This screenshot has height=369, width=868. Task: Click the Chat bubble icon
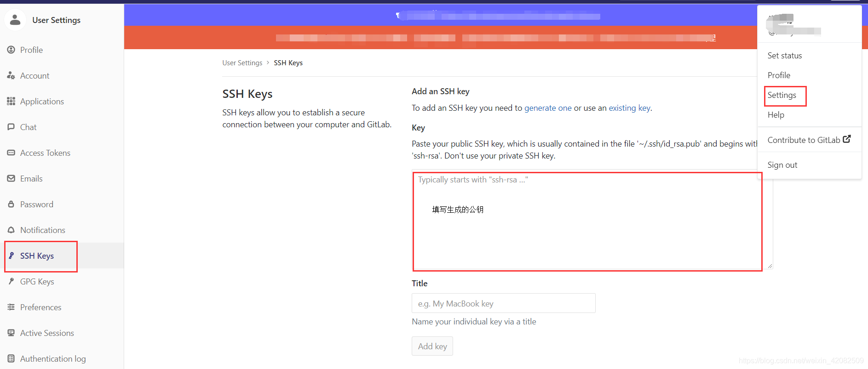11,127
